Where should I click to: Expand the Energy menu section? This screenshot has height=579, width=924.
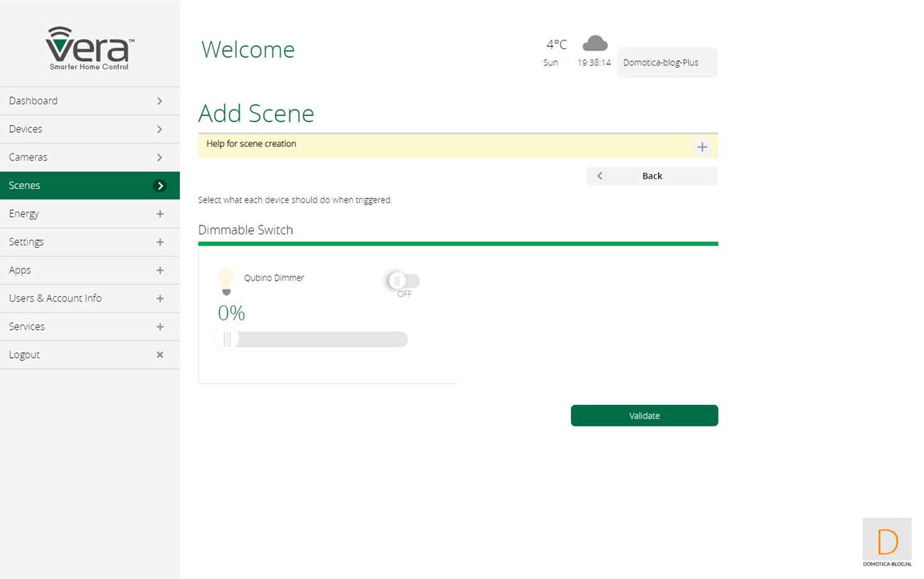(160, 214)
